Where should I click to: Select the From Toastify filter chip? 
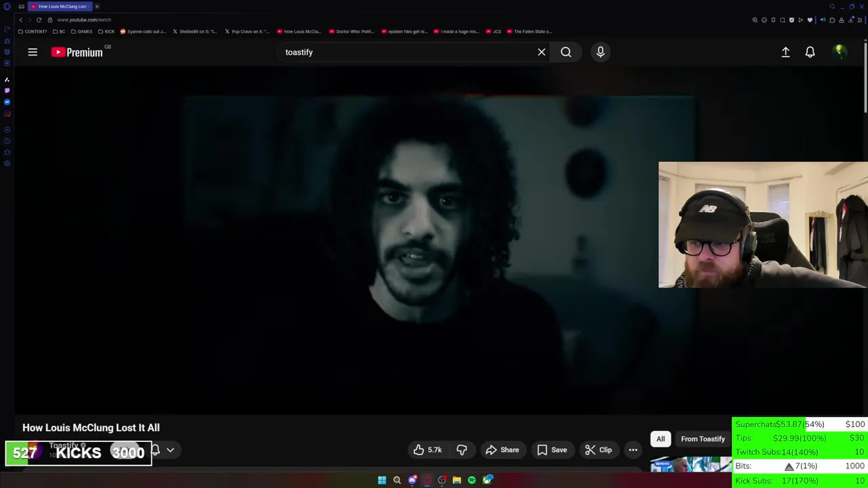coord(703,439)
